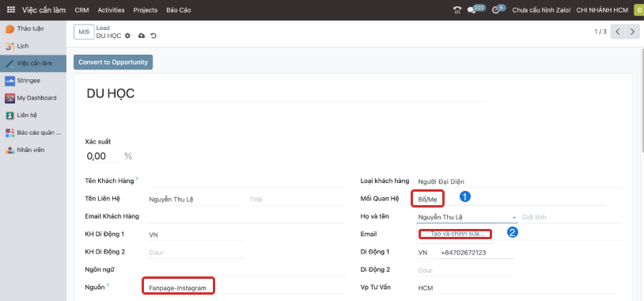Open Loại khách hàng Người Đại Diện field
The height and width of the screenshot is (301, 644).
click(x=519, y=181)
